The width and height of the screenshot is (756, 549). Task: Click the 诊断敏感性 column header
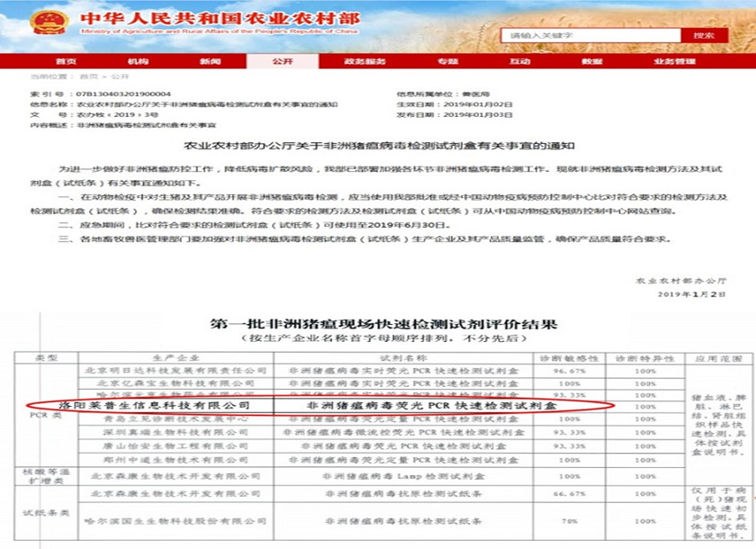pos(570,358)
